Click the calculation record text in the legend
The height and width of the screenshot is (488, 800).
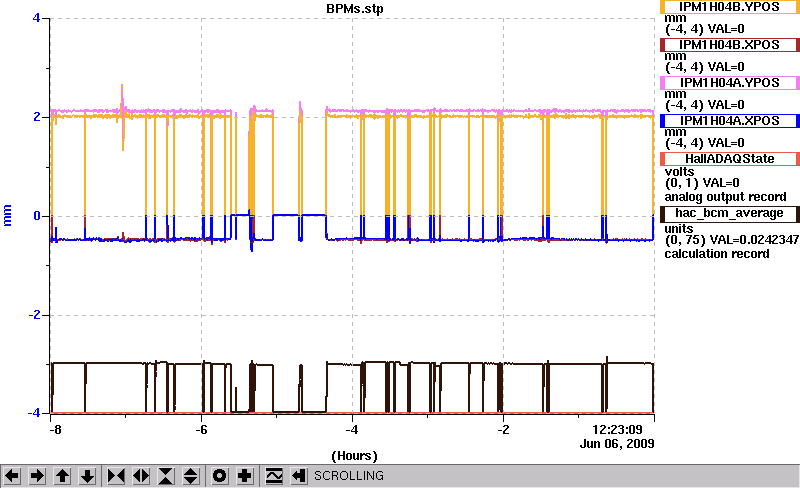coord(717,254)
